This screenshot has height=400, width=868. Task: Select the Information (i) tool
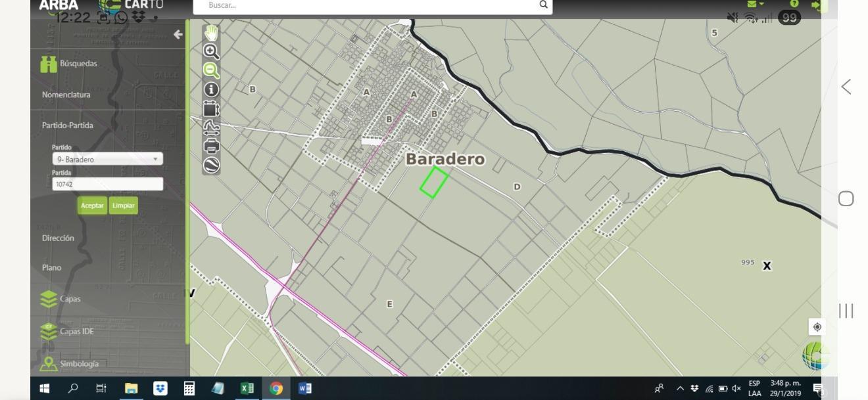211,89
